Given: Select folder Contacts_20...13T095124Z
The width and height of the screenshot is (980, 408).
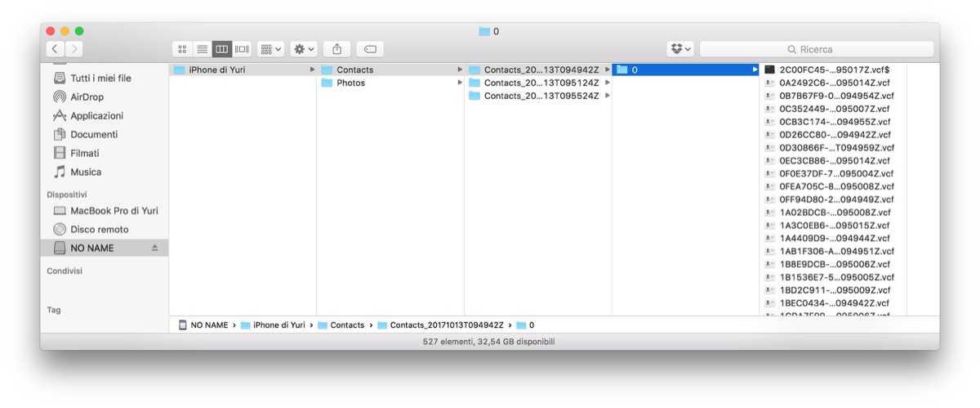Looking at the screenshot, I should tap(537, 83).
